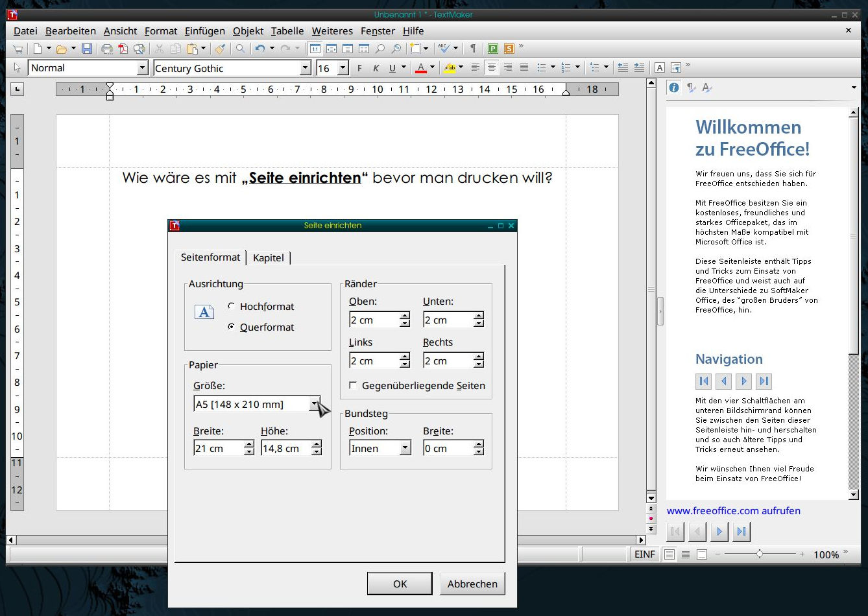Click the decrease indent icon
Image resolution: width=868 pixels, height=616 pixels.
coord(623,67)
